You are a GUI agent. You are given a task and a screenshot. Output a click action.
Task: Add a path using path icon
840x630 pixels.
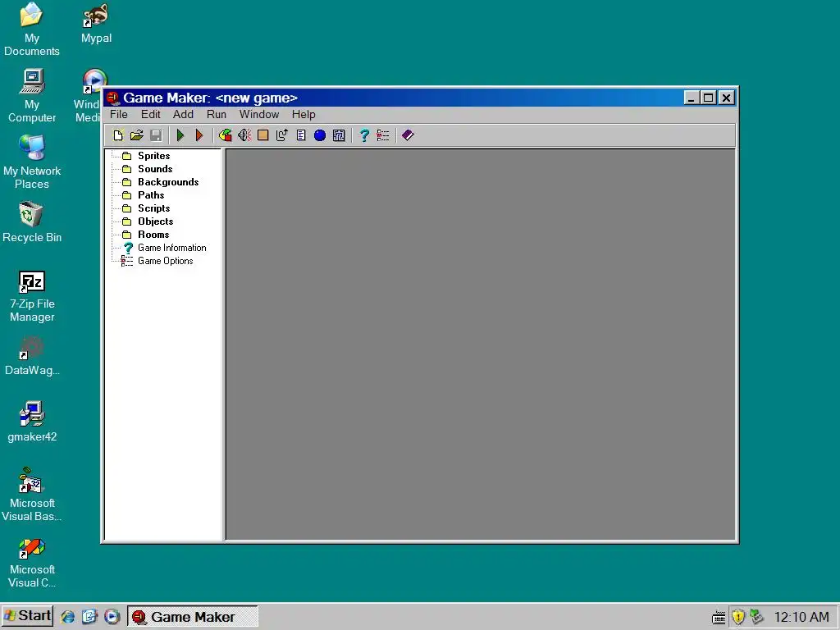coord(282,135)
